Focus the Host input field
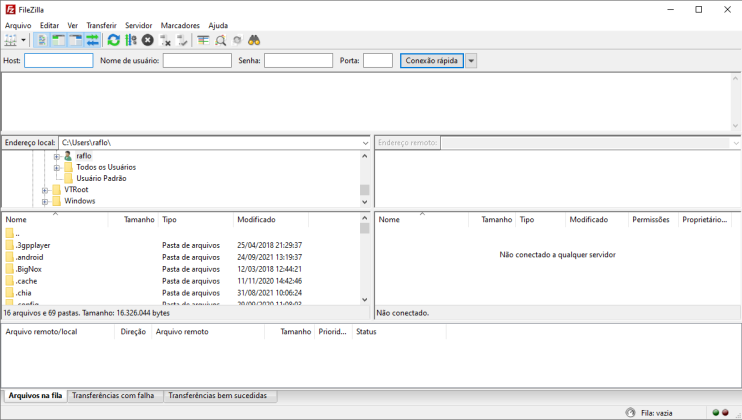The height and width of the screenshot is (420, 742). 59,61
